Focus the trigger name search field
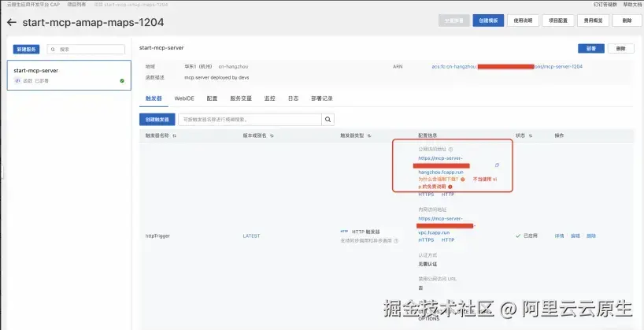Screen dimensions: 644x330 250,120
